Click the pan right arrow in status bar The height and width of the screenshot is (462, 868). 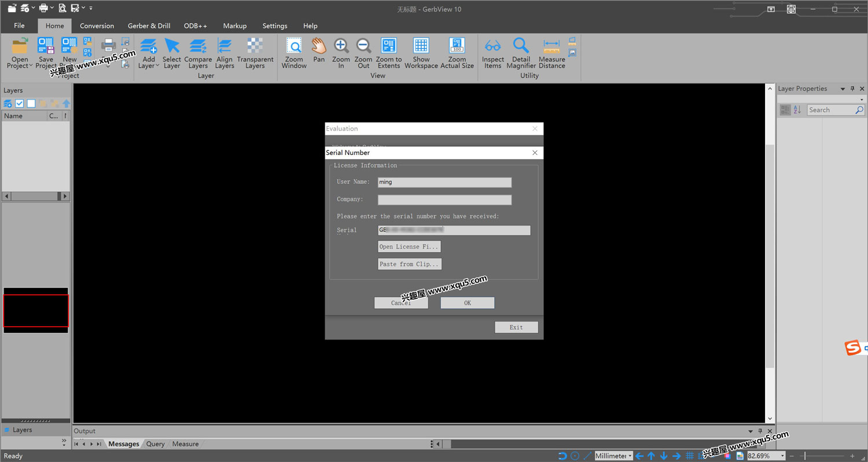[676, 456]
